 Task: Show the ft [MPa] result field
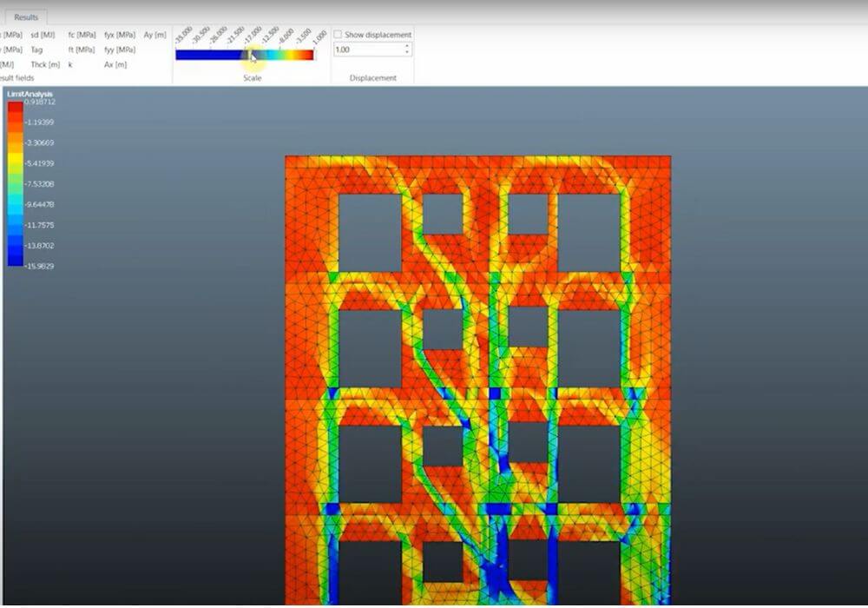tap(82, 50)
